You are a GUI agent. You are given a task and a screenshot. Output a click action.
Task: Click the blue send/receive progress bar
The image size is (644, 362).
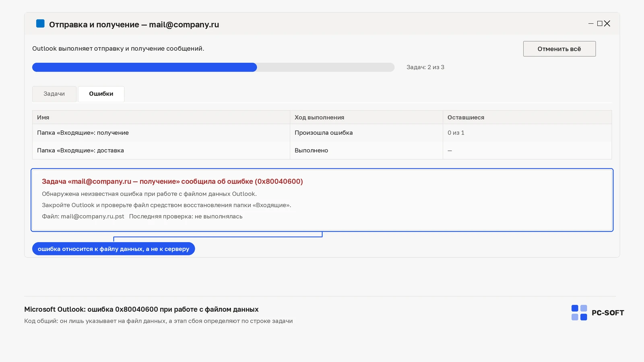[213, 67]
